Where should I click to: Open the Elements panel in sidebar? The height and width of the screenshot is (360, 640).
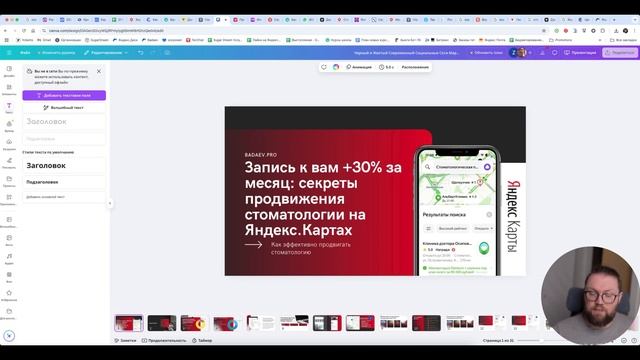coord(9,89)
